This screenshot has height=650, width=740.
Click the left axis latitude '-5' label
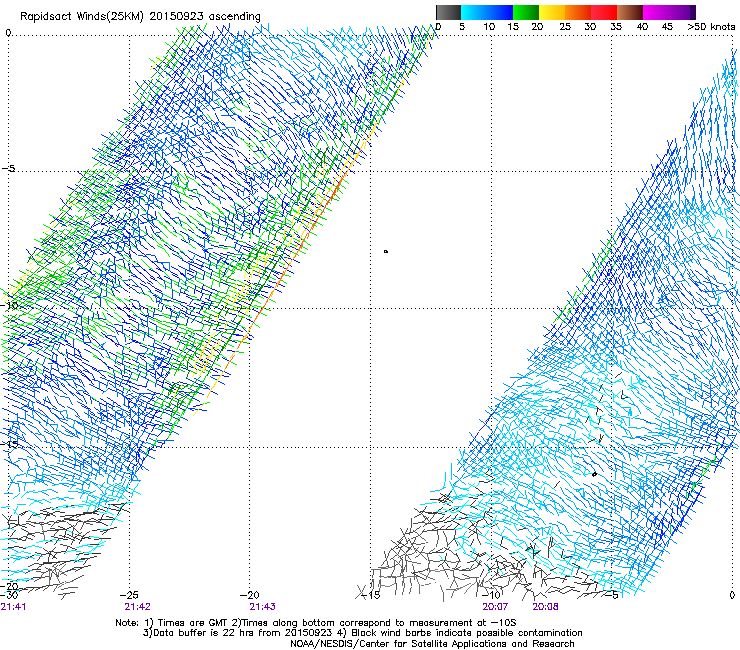point(9,169)
